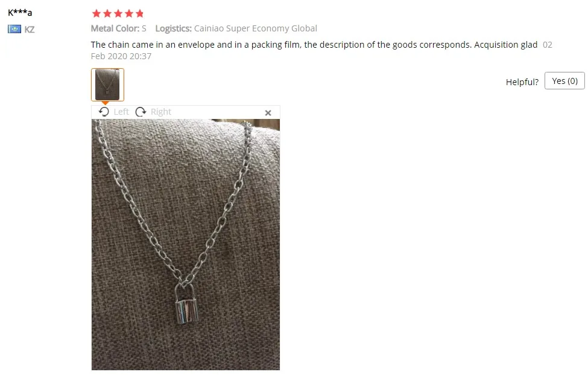588x375 pixels.
Task: Click the review date Feb 2020 20:37
Action: point(121,56)
